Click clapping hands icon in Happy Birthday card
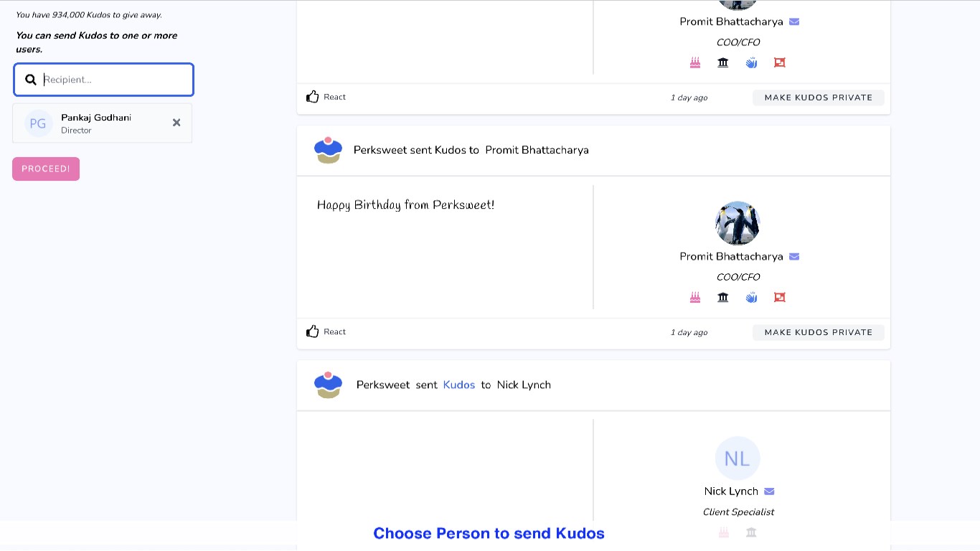Screen dimensions: 980x551 click(x=751, y=297)
